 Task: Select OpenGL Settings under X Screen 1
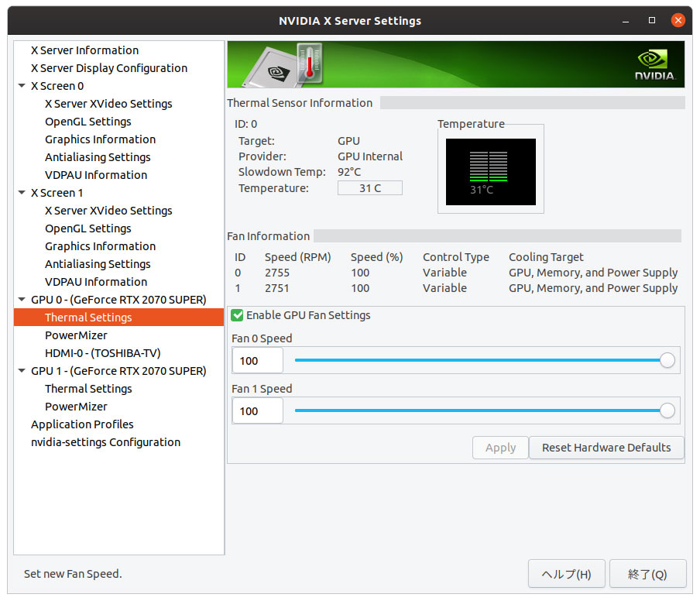(x=88, y=228)
